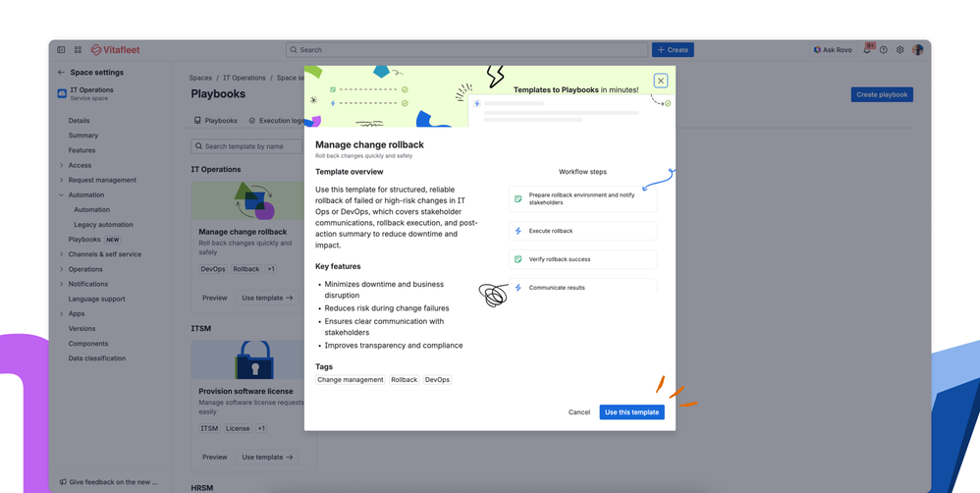Switch to the Playbooks tab

[216, 121]
